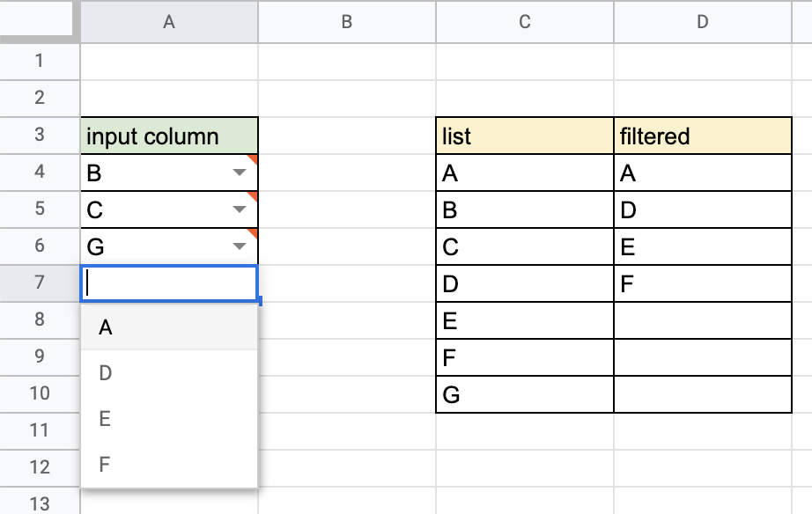
Task: Select the cell containing F in filtered column
Action: 703,283
